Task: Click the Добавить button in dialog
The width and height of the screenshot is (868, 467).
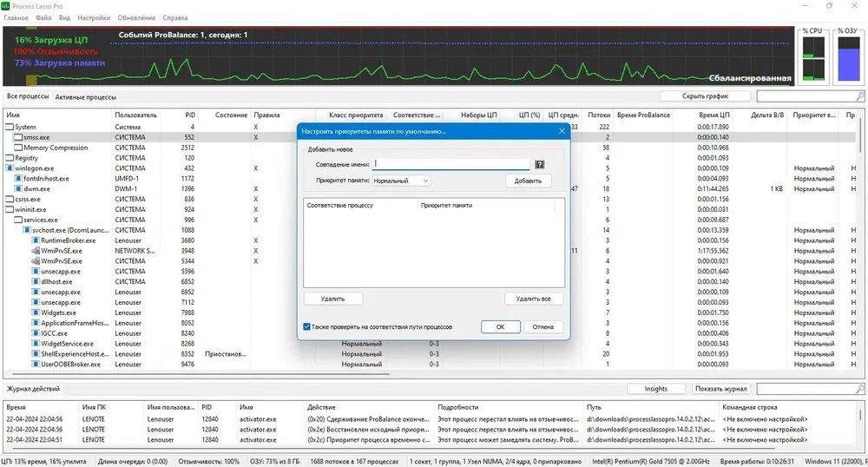Action: [x=528, y=181]
